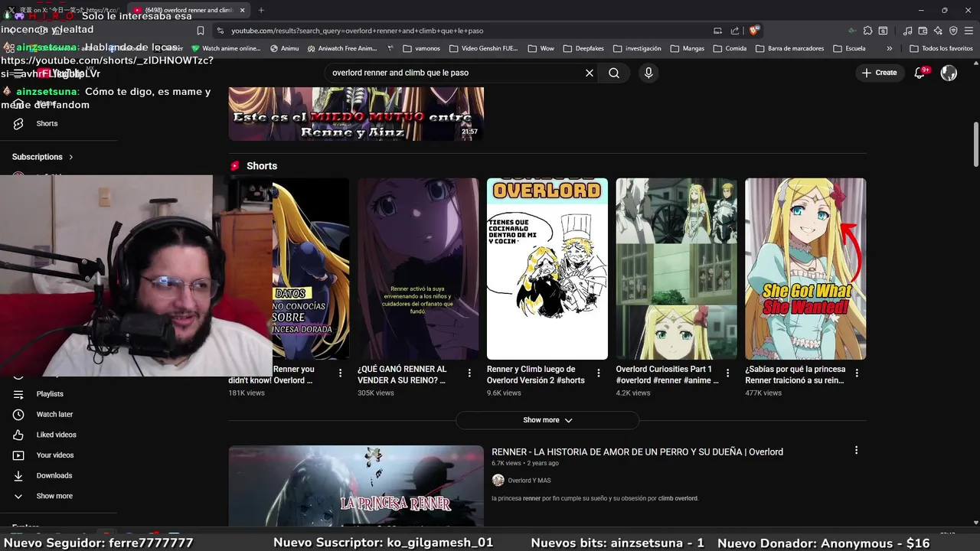The width and height of the screenshot is (980, 551).
Task: Open Todos los favoritos bookmarks folder
Action: point(941,48)
